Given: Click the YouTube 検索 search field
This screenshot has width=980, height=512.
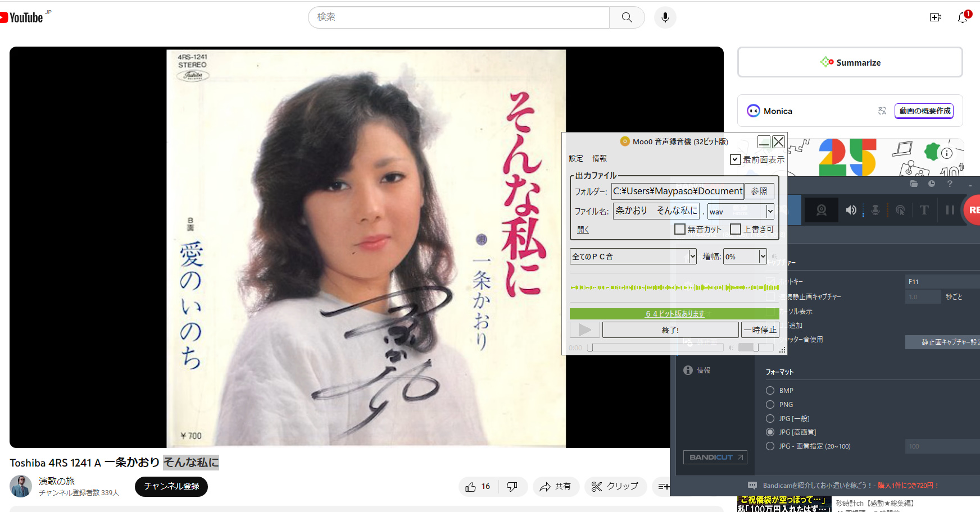Looking at the screenshot, I should [x=459, y=17].
